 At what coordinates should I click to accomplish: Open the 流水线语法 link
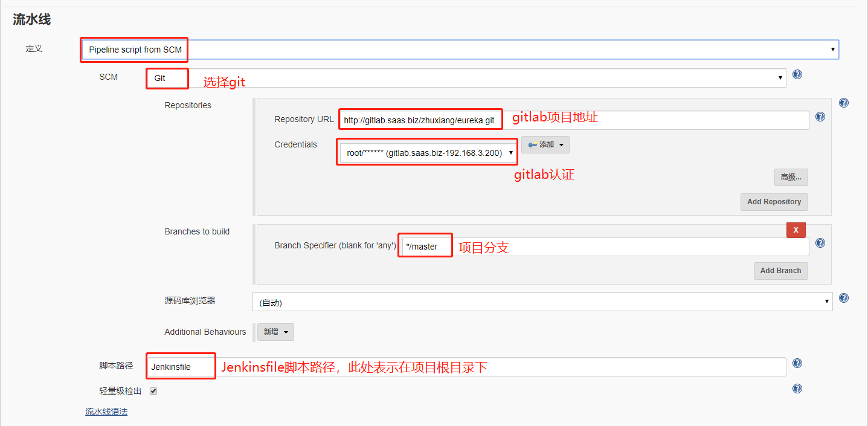click(106, 412)
